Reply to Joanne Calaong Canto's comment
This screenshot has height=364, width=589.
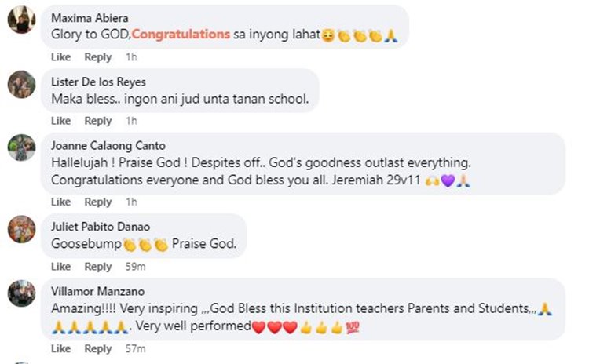(98, 202)
